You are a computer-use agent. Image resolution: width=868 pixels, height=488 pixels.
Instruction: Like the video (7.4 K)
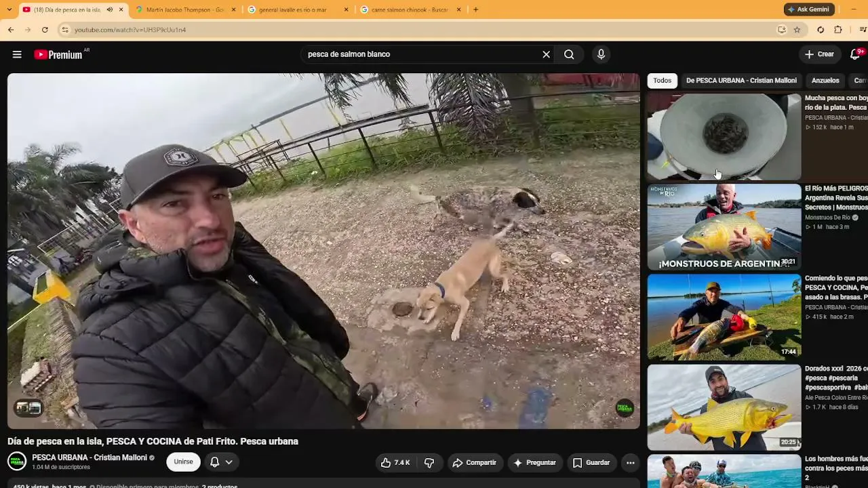point(395,463)
